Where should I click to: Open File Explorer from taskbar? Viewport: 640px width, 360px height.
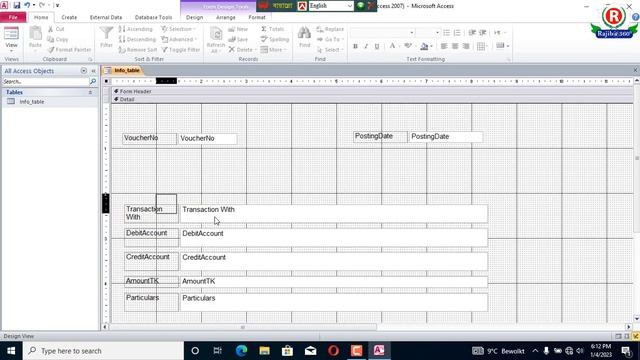(264, 351)
